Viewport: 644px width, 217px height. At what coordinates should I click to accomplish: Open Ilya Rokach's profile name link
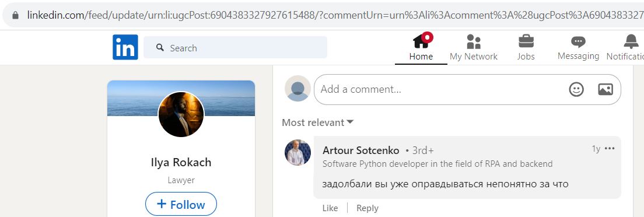(x=181, y=162)
